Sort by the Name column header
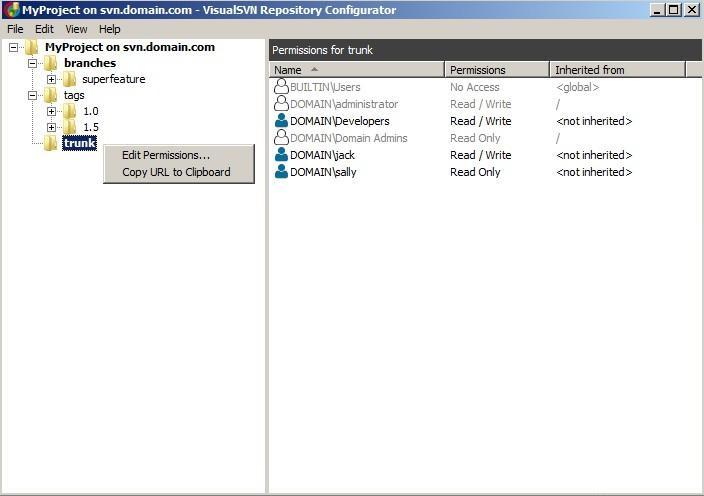This screenshot has width=704, height=496. click(357, 70)
